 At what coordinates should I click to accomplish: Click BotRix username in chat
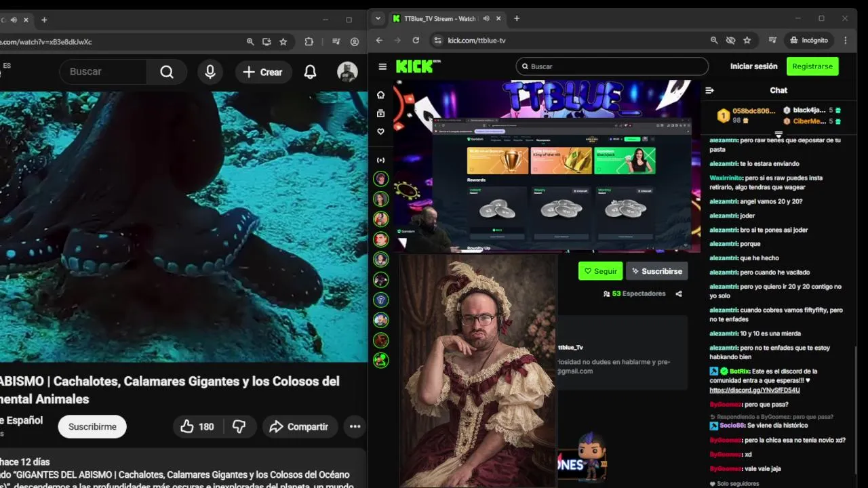tap(739, 371)
